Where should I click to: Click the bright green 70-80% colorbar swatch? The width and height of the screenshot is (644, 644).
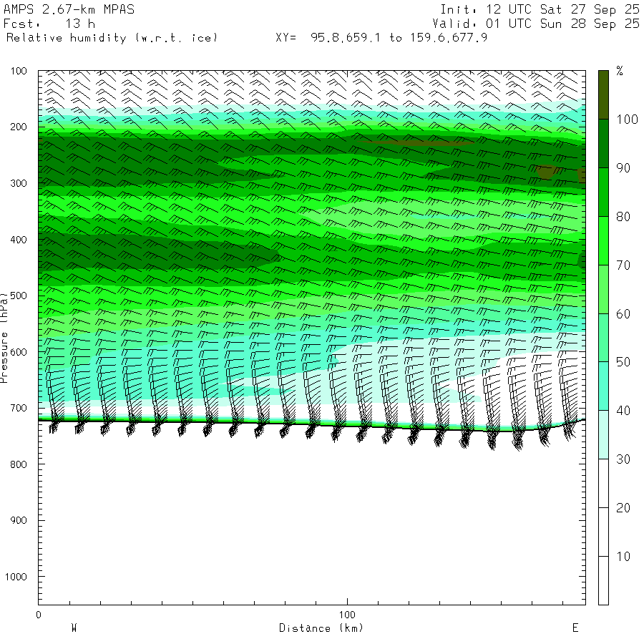tap(603, 240)
